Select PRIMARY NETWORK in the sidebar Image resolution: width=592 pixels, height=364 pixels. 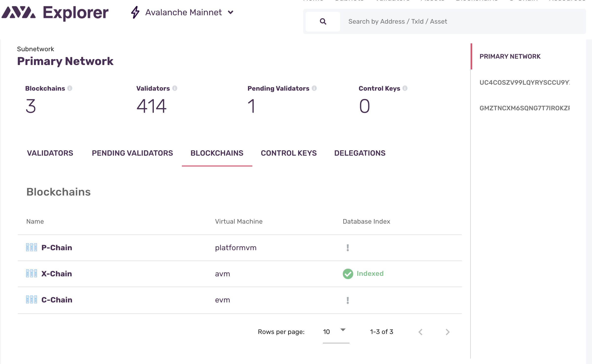[510, 56]
